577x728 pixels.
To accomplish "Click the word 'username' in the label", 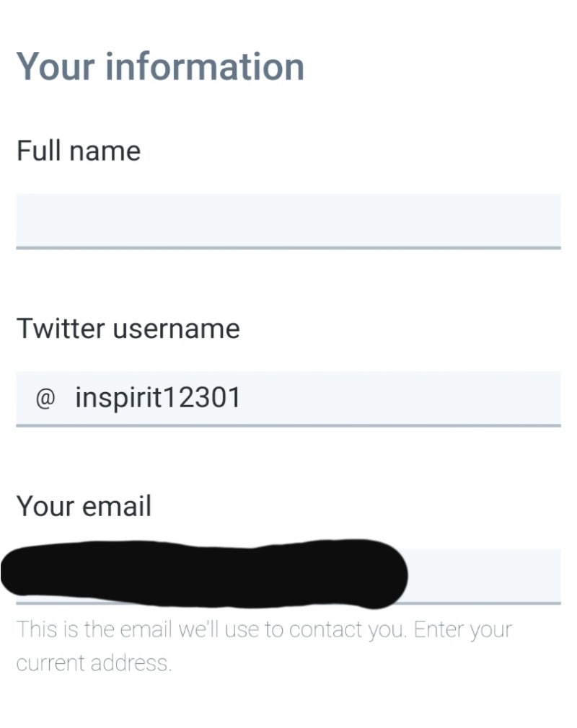I will (x=176, y=329).
